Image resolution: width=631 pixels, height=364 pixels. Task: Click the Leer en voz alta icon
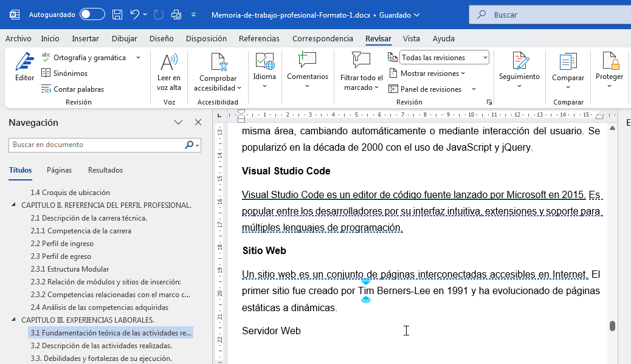[168, 63]
